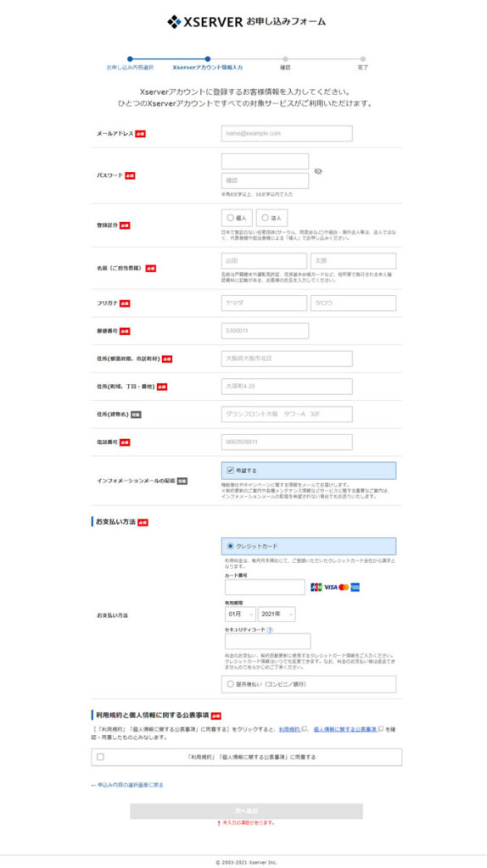The width and height of the screenshot is (487, 868).
Task: Click the 利用規約と個人情報に関する公表事項 heading
Action: pyautogui.click(x=153, y=715)
